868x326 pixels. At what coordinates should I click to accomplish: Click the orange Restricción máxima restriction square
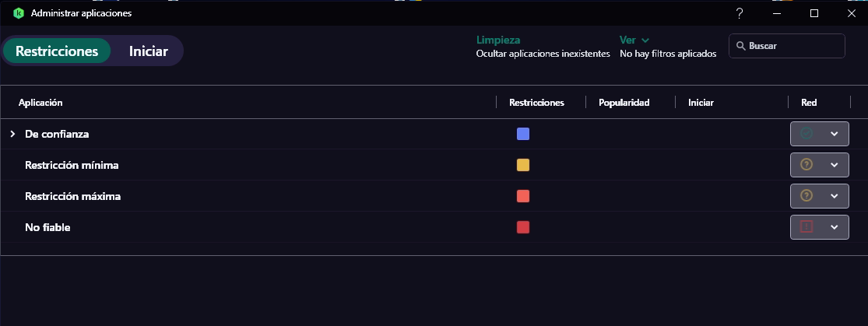coord(523,196)
